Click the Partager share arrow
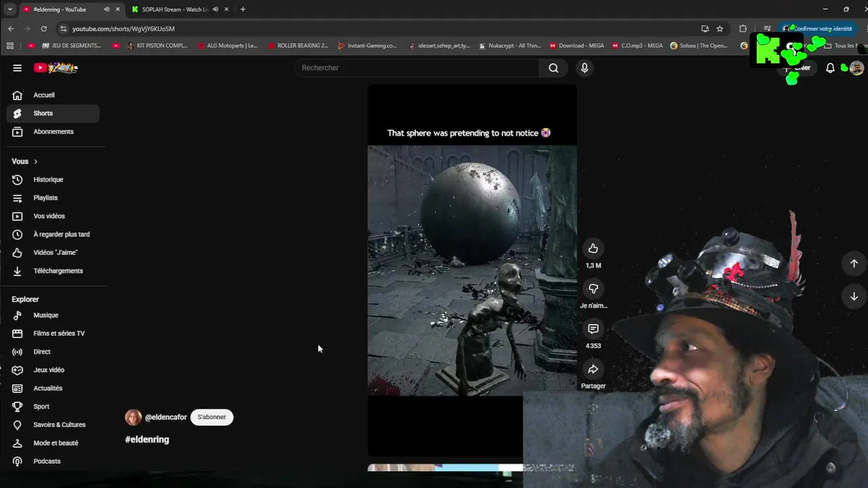This screenshot has height=488, width=868. tap(593, 369)
